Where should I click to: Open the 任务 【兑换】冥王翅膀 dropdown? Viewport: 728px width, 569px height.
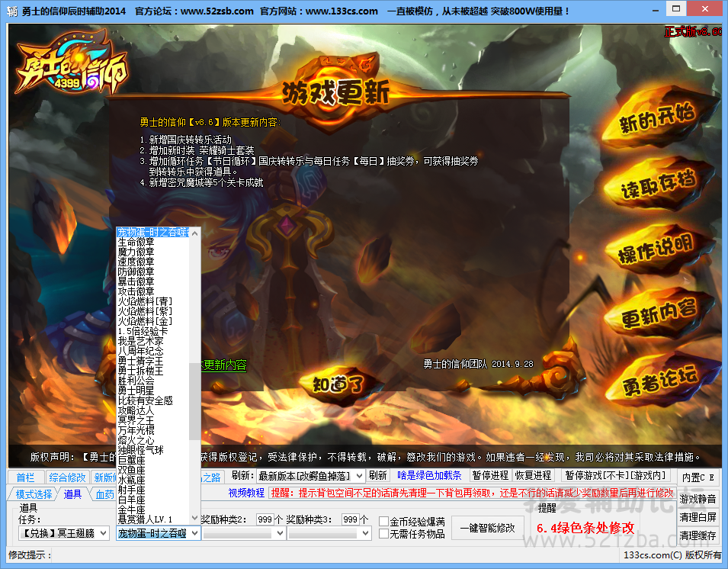coord(64,533)
